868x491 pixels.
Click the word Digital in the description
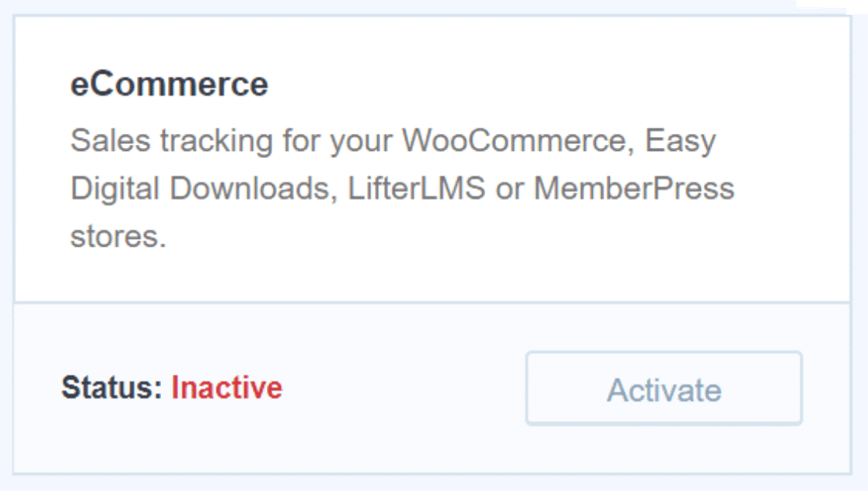(116, 189)
